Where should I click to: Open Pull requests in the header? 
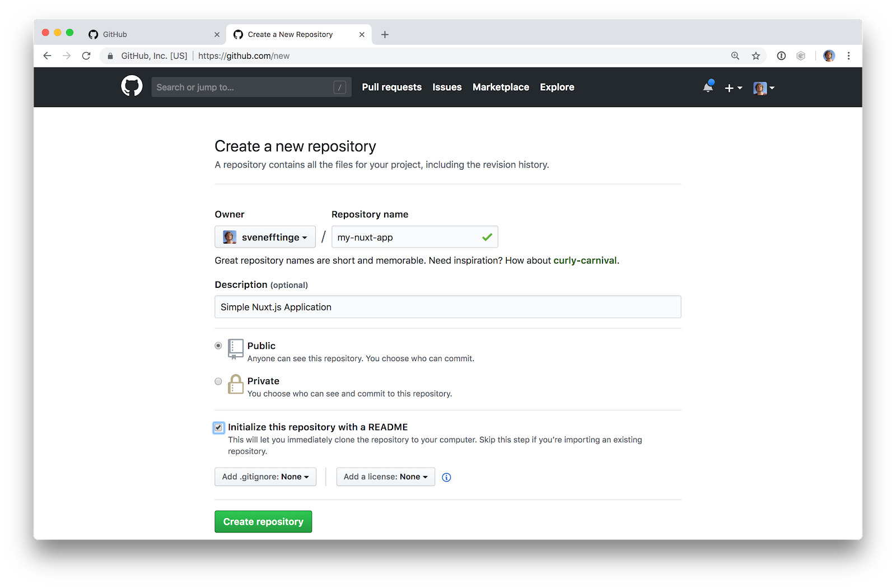[392, 87]
